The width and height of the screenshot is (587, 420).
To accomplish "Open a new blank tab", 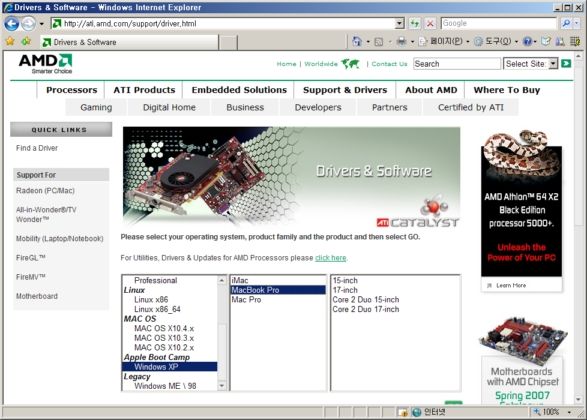I will coord(228,43).
